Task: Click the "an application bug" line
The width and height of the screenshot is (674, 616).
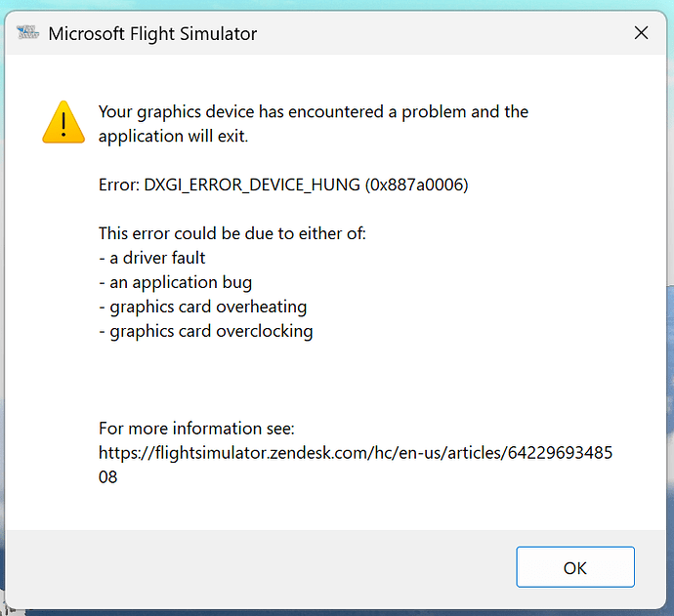Action: pyautogui.click(x=175, y=282)
